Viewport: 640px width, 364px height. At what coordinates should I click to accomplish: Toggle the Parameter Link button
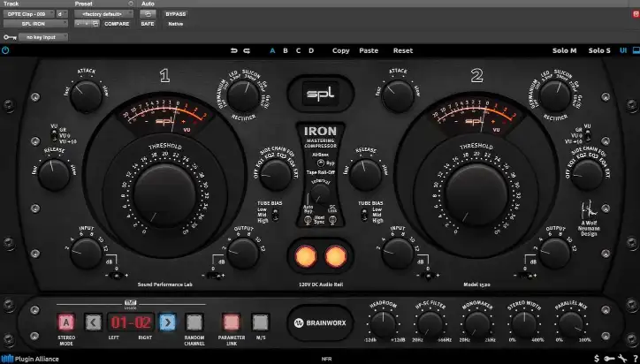click(232, 322)
